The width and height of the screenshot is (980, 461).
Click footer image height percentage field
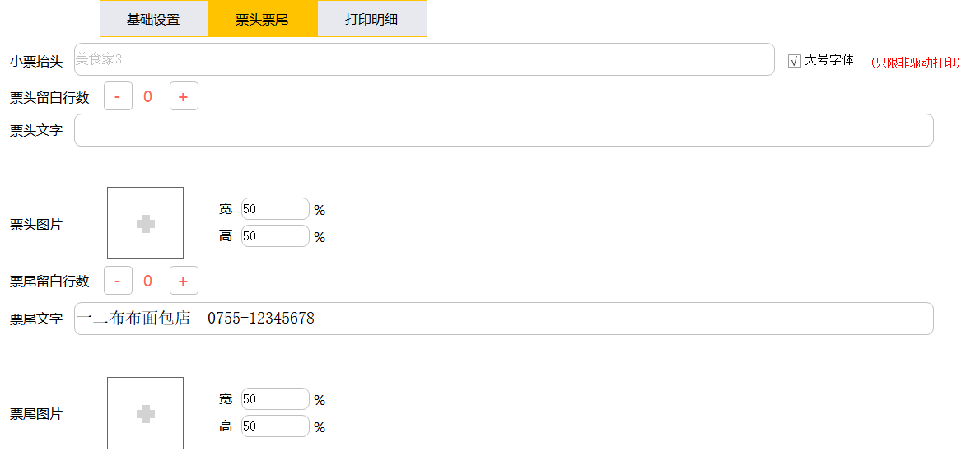point(275,426)
